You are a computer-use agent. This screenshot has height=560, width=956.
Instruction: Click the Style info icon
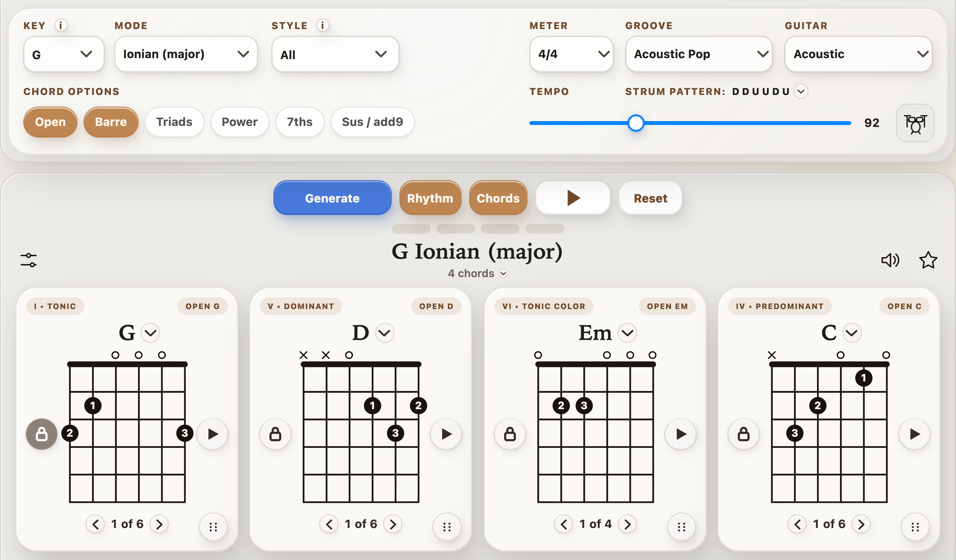click(x=323, y=26)
